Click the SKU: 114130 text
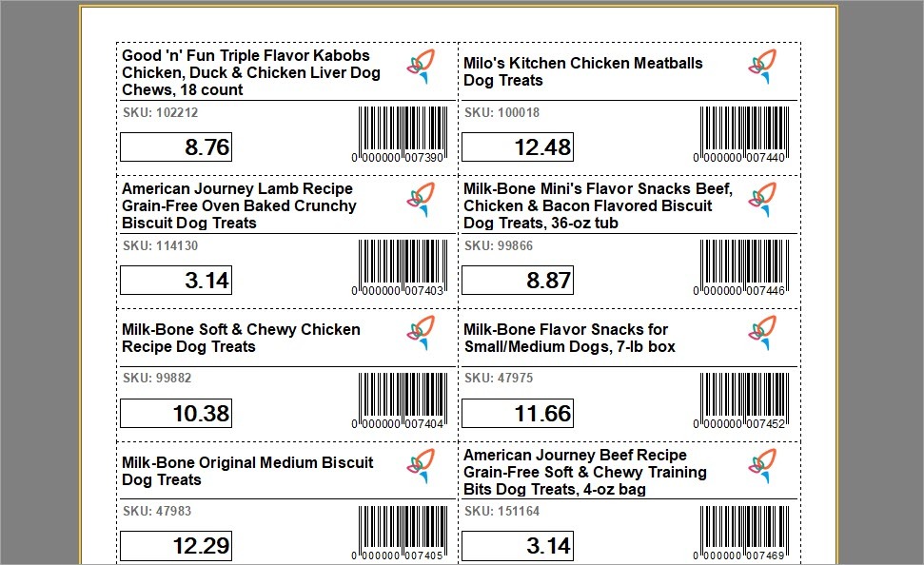 click(160, 245)
